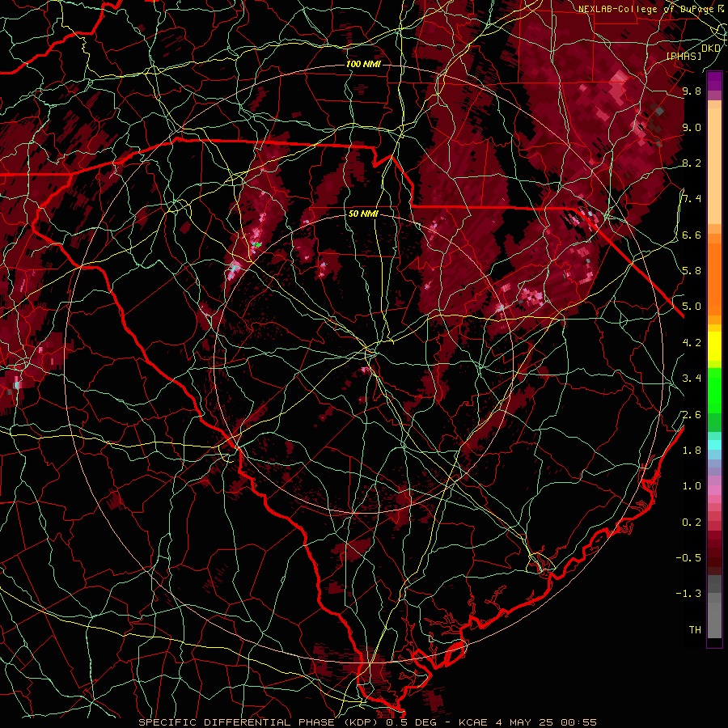
Task: Pick the gray bottom segment of the color bar
Action: point(714,616)
